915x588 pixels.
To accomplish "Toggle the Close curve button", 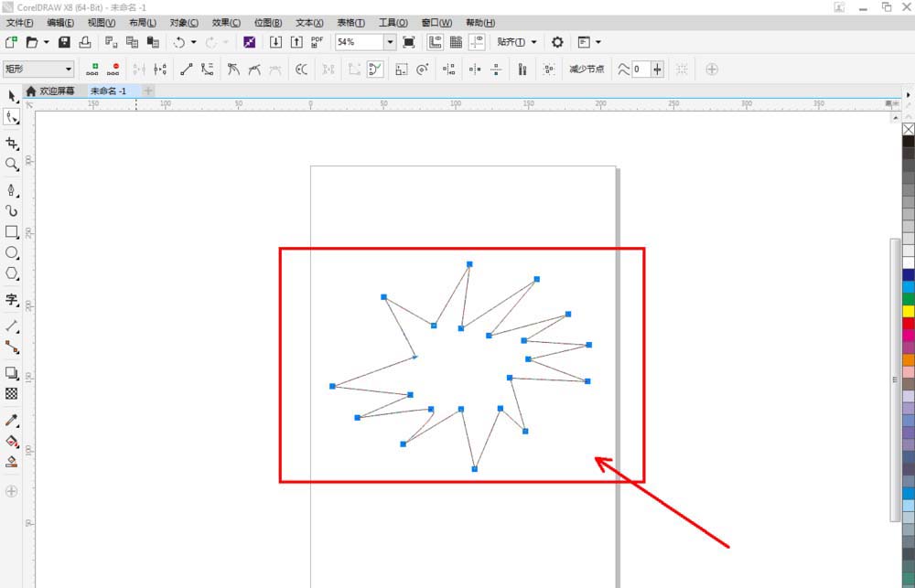I will point(375,69).
